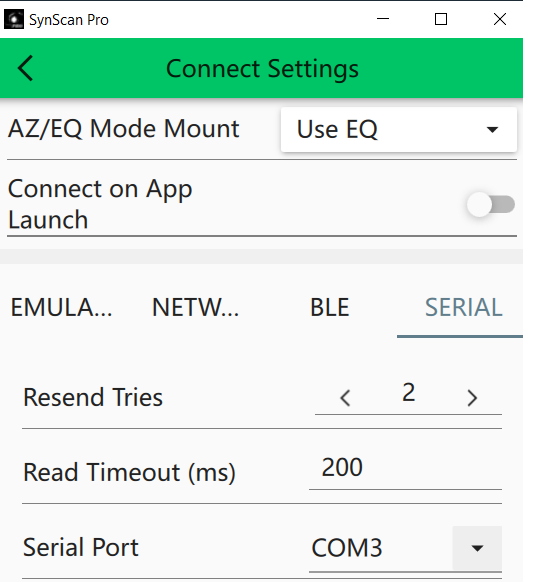Increase Resend Tries with right chevron
This screenshot has width=536, height=582.
click(x=472, y=398)
